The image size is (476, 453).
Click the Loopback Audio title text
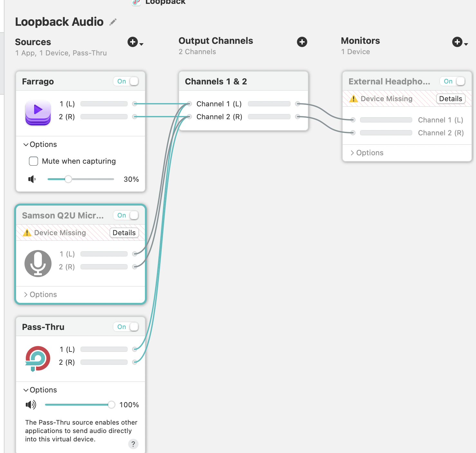click(59, 22)
